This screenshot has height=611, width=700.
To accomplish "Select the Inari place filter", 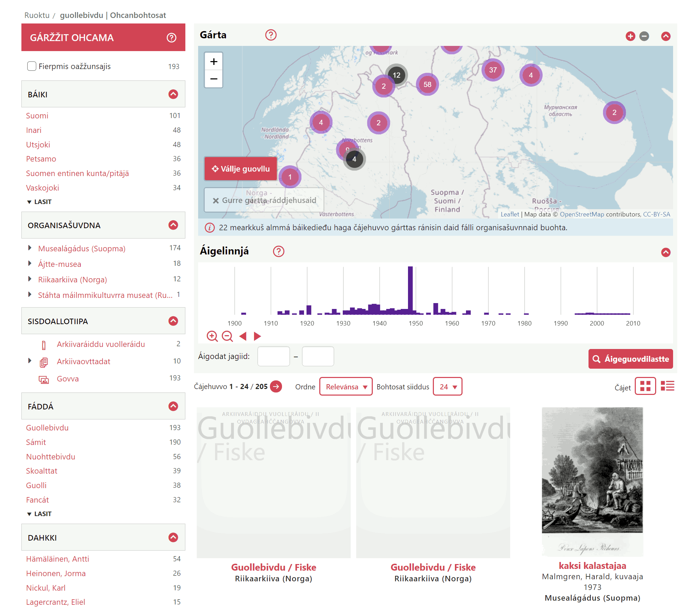I will click(33, 130).
